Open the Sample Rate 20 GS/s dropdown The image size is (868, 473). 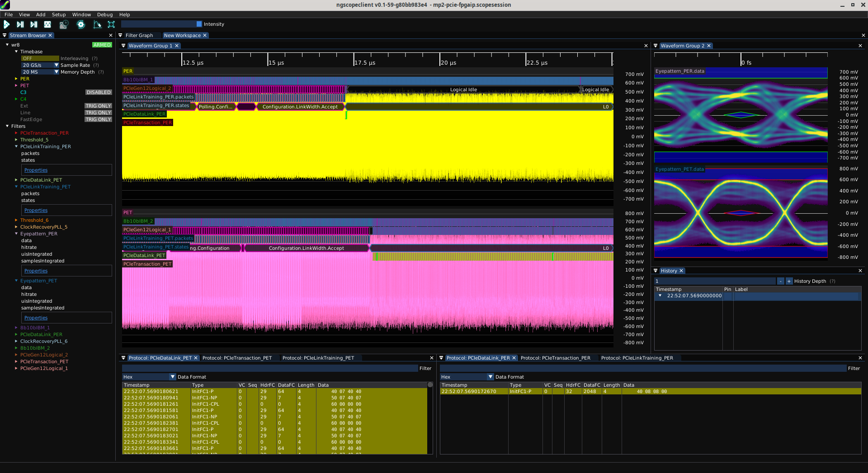pos(40,65)
